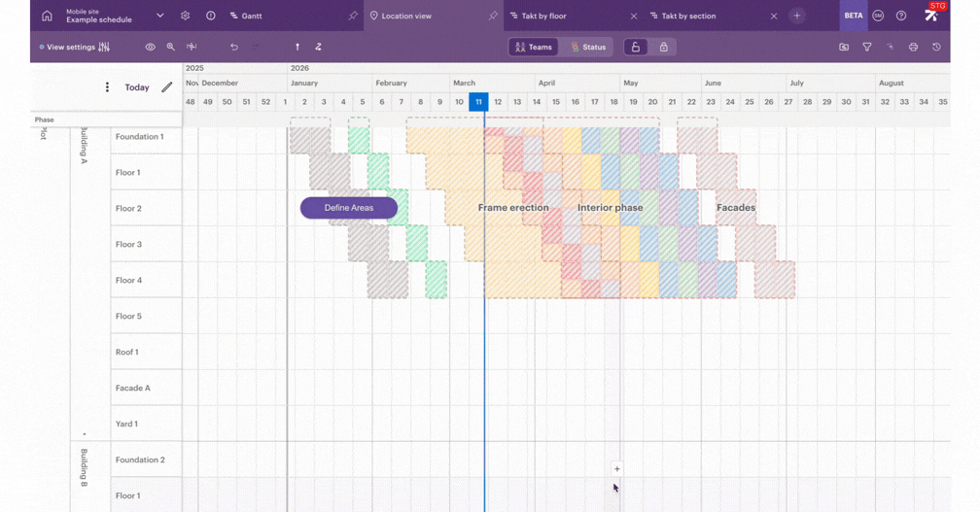Jump to Today in the timeline
Viewport: 980px width, 512px height.
pos(137,87)
